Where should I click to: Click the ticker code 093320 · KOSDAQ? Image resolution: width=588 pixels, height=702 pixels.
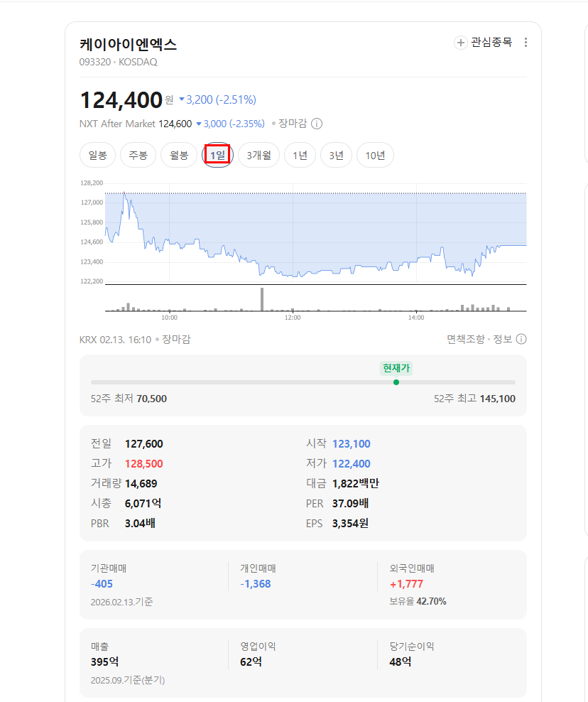[118, 63]
